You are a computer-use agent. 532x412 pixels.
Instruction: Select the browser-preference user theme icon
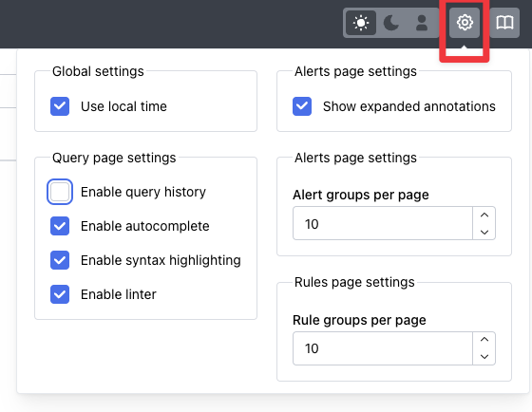point(422,23)
